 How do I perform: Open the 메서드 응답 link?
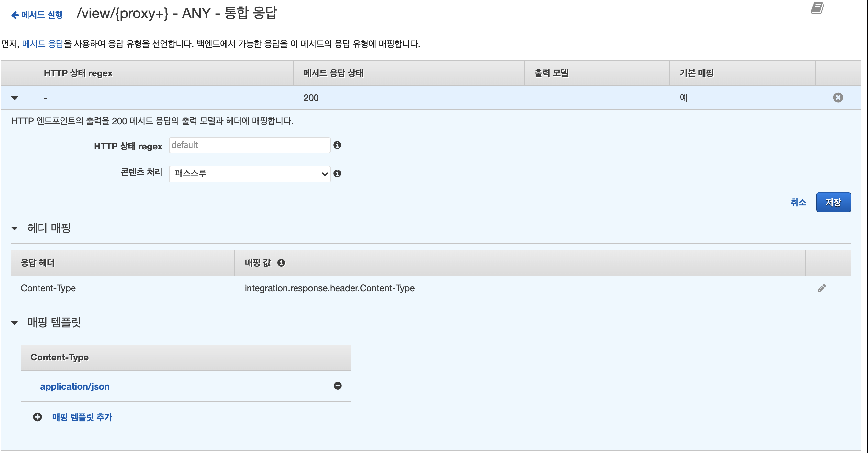coord(42,44)
